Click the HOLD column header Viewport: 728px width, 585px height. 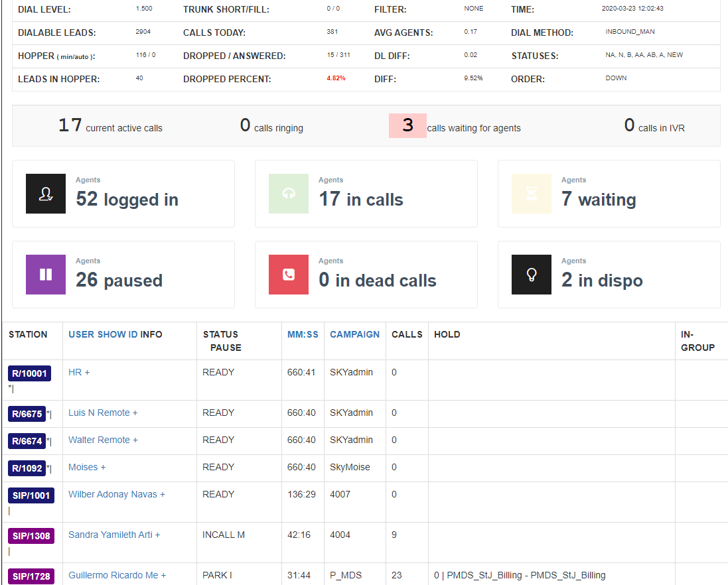[x=447, y=334]
